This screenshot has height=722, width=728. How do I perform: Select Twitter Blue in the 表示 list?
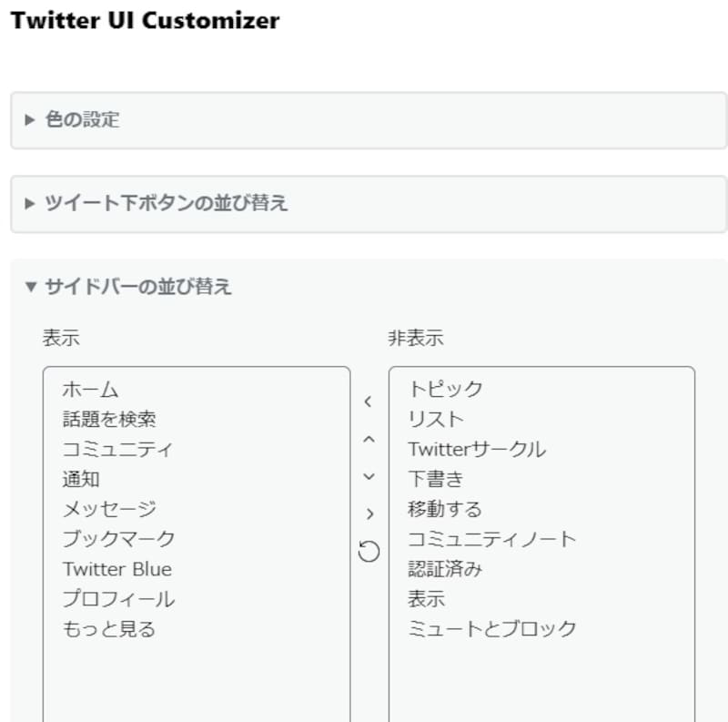(116, 568)
